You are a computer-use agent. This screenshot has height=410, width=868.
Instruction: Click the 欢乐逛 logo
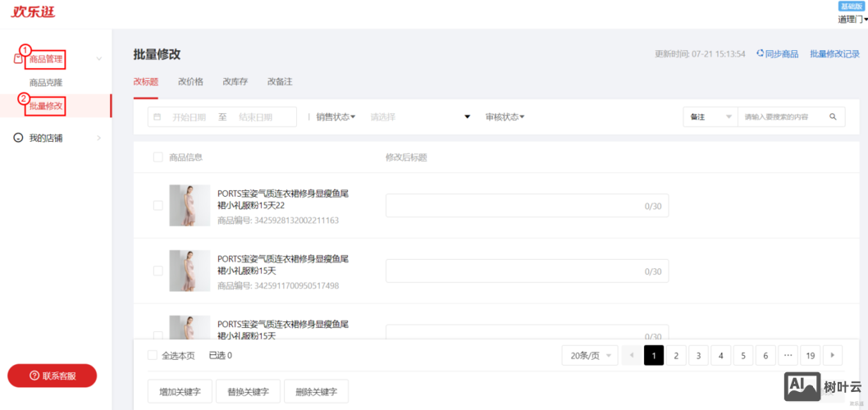click(34, 11)
